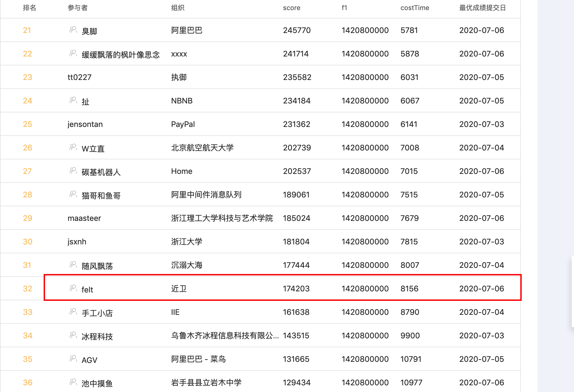574x392 pixels.
Task: Click the team icon beside 碳基机器人
Action: point(73,170)
